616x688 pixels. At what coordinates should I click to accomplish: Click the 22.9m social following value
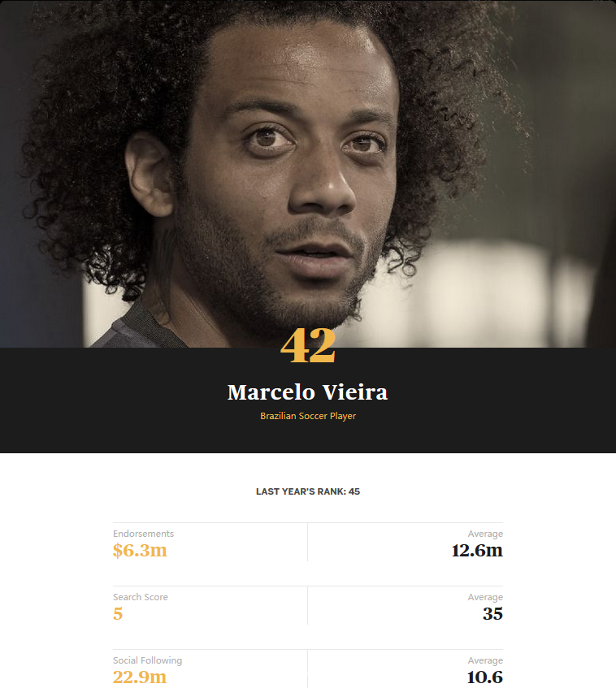[x=140, y=677]
